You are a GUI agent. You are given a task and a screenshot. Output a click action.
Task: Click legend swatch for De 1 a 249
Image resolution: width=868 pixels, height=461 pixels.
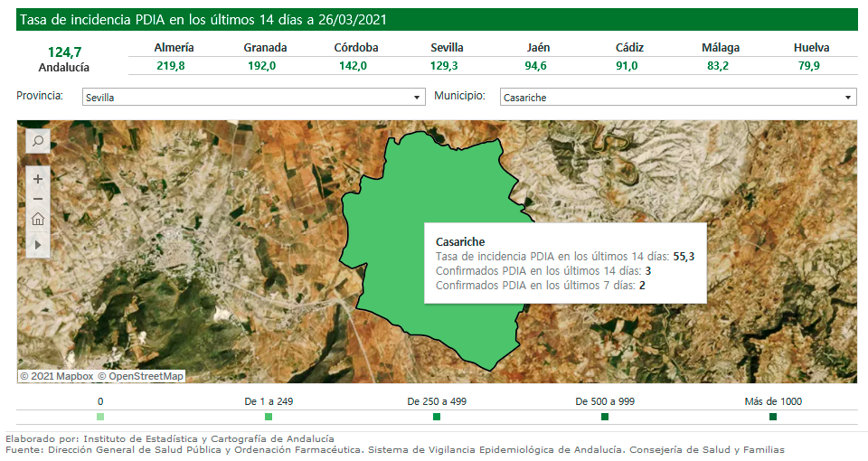click(x=269, y=417)
